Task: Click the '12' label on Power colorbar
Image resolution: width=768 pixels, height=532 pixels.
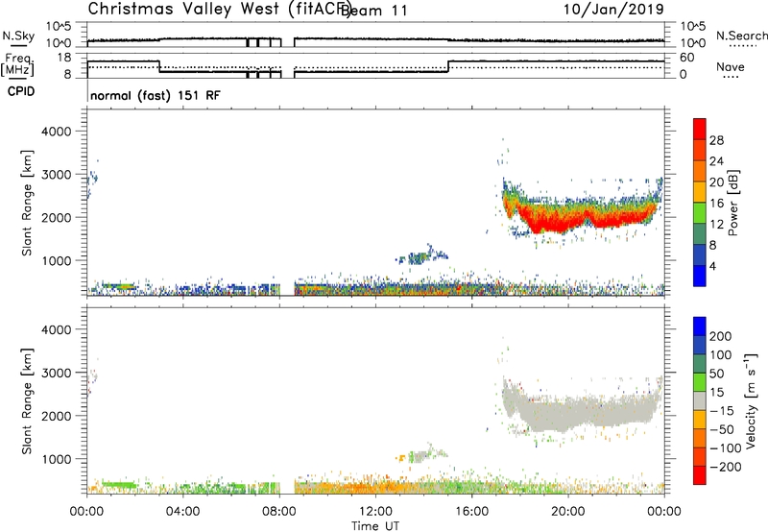Action: [x=716, y=225]
